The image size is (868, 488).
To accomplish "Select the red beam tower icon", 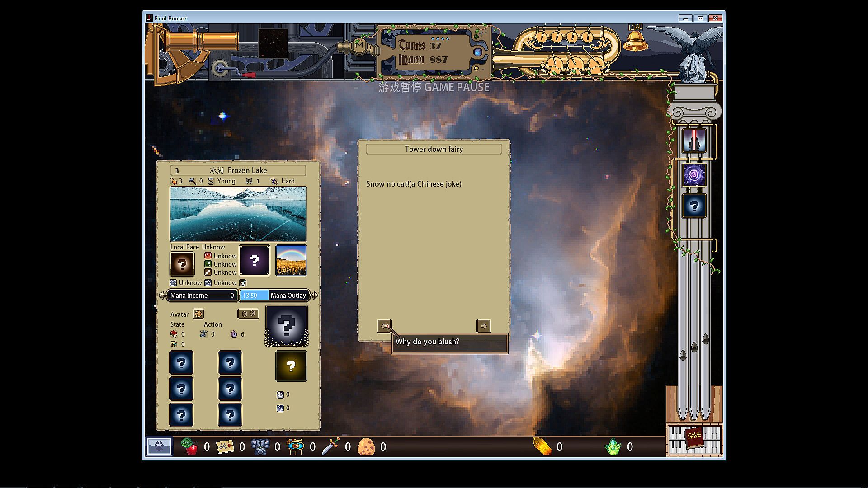I will point(694,141).
